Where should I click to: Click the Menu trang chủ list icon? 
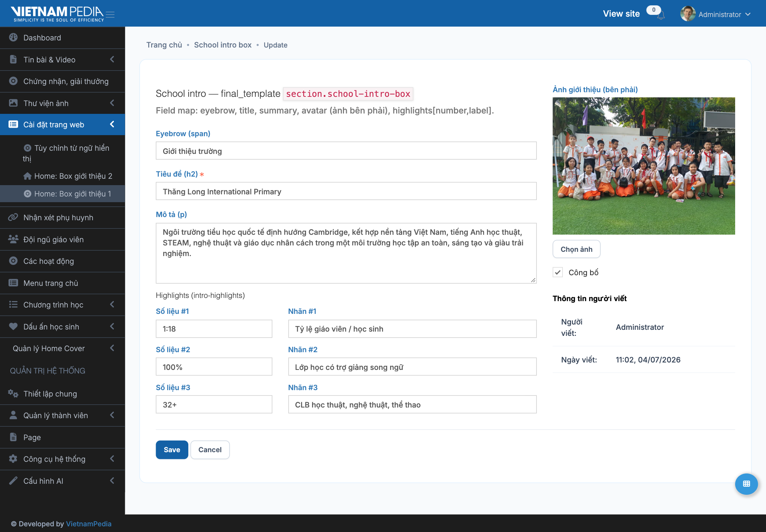point(13,283)
